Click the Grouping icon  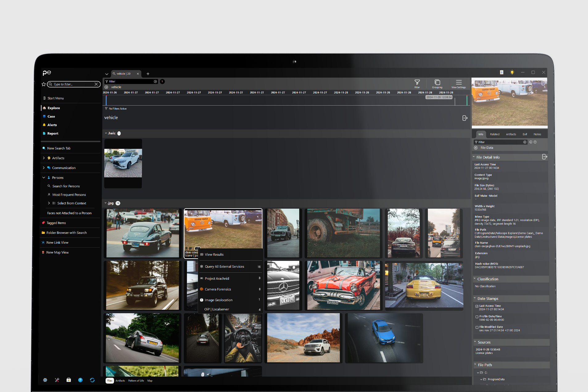(437, 83)
